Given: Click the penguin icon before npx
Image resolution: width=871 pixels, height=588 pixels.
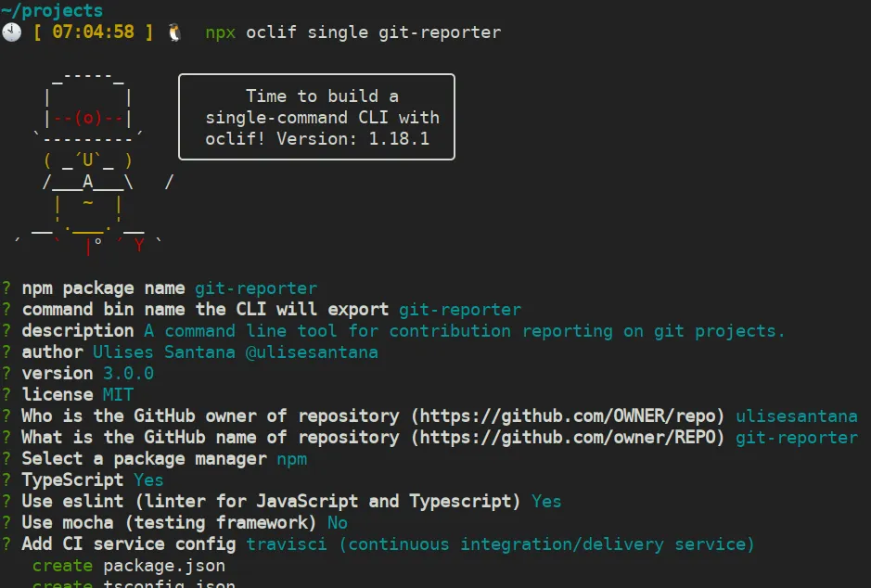Looking at the screenshot, I should (175, 32).
